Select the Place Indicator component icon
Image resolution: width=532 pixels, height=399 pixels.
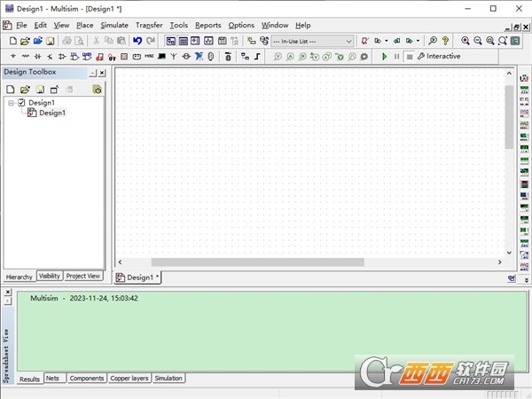(124, 57)
